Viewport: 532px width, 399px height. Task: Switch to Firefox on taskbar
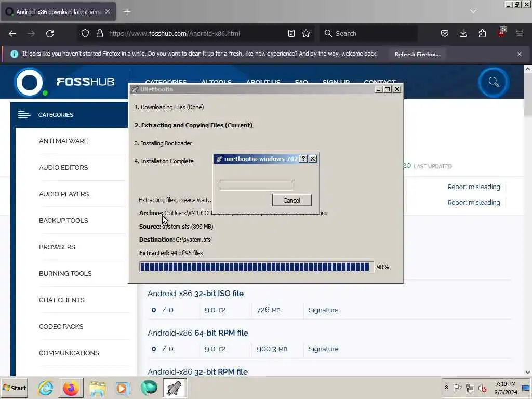pos(71,388)
